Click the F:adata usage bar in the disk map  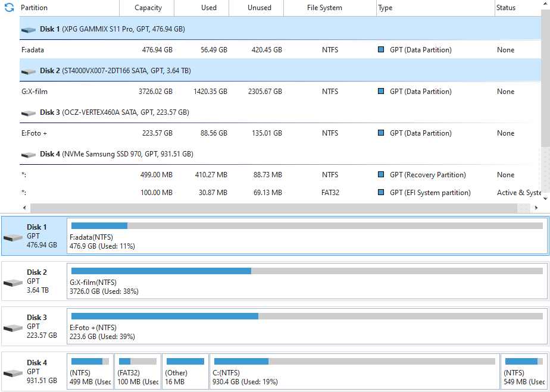(307, 226)
